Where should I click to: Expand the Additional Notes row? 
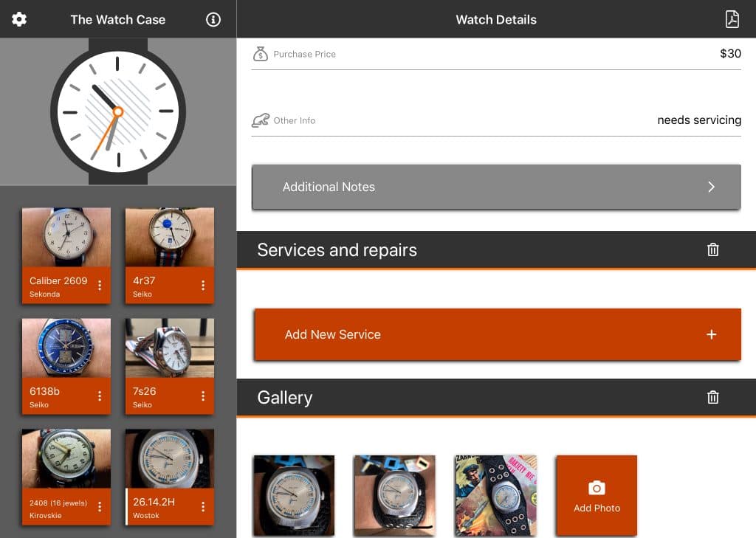click(x=496, y=187)
